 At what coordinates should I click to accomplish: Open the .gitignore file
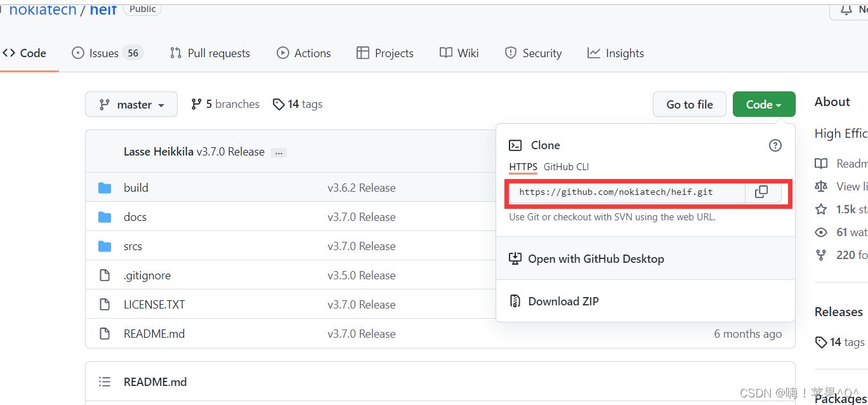(x=147, y=276)
